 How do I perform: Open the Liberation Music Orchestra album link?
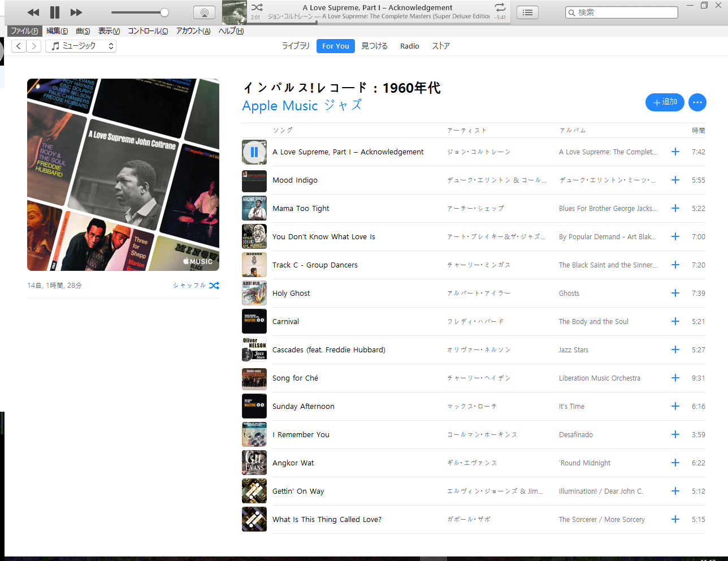[600, 378]
